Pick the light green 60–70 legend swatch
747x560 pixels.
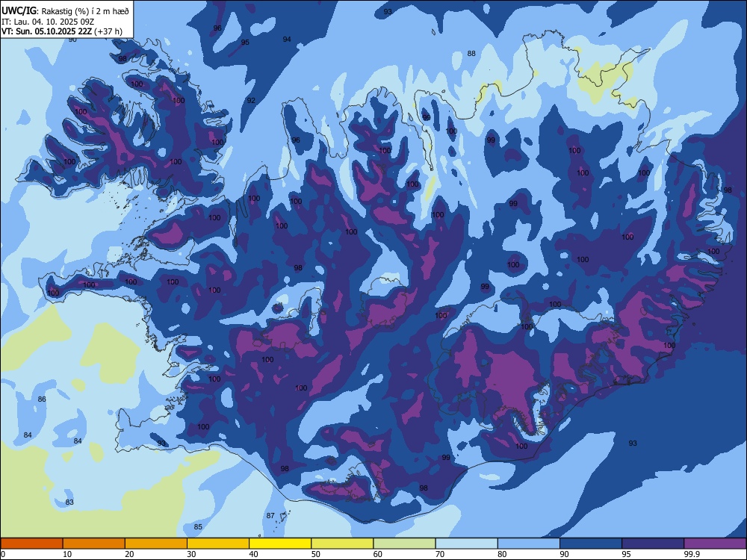[404, 544]
